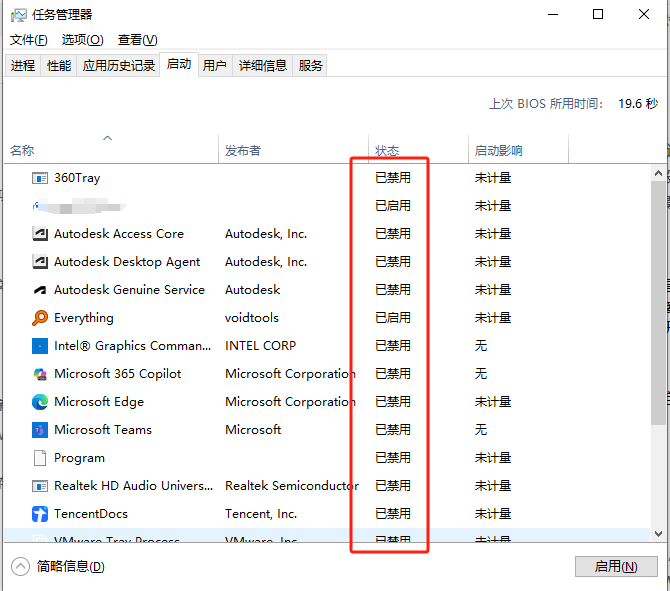
Task: Click the Intel Graphics Command icon
Action: 40,346
